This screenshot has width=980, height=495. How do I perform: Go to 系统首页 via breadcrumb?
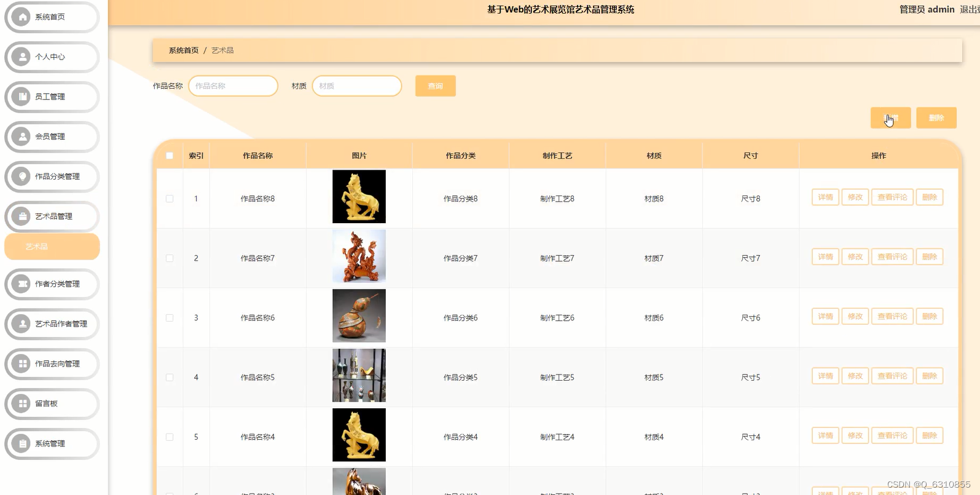184,50
